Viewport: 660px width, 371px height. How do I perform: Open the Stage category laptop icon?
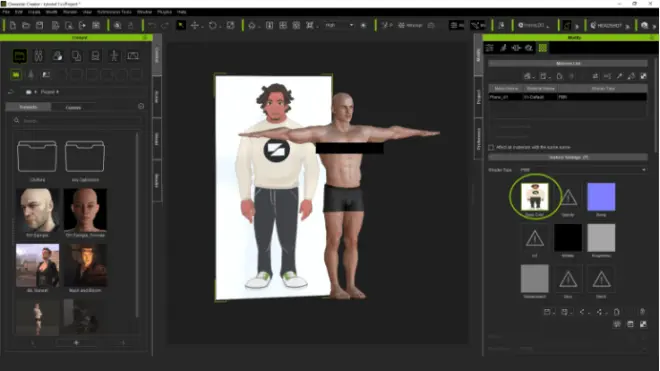pos(133,56)
